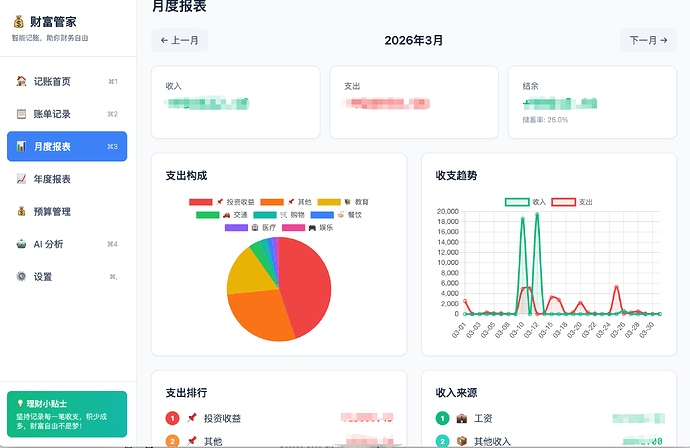Click the 智能记账，助你财务自由 tagline
The width and height of the screenshot is (690, 448).
click(50, 38)
